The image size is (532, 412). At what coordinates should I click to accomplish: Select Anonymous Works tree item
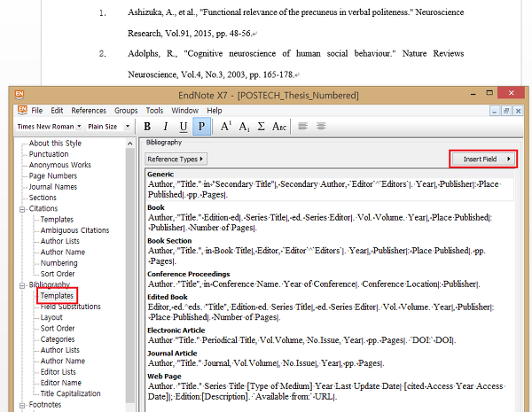point(59,165)
